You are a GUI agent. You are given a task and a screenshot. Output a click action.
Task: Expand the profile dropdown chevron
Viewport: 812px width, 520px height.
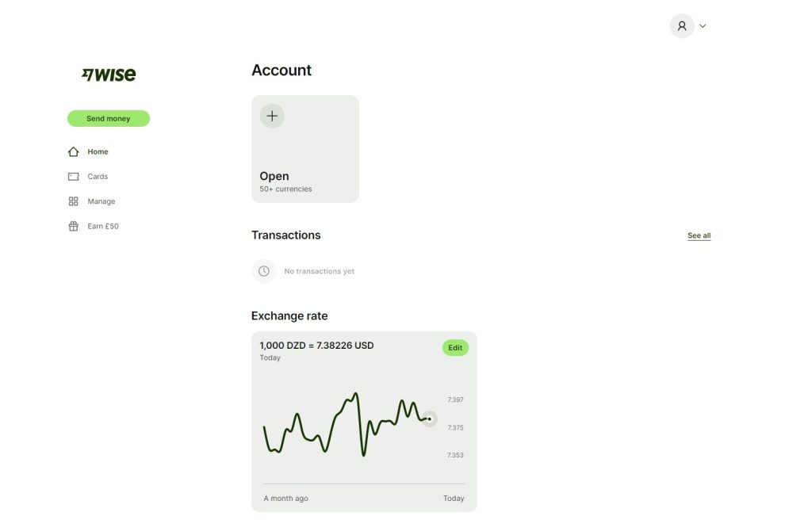(x=703, y=26)
